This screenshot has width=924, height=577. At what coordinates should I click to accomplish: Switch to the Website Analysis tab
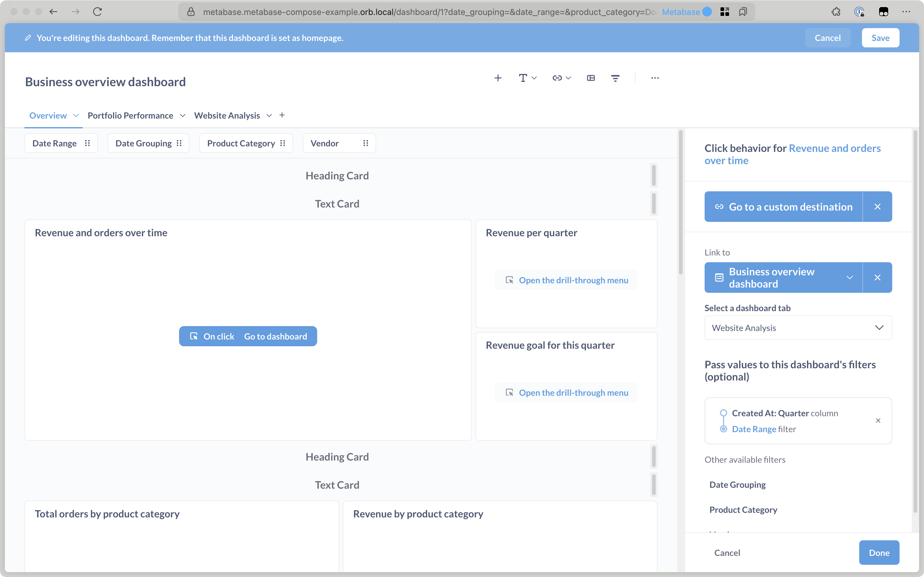[x=227, y=116]
